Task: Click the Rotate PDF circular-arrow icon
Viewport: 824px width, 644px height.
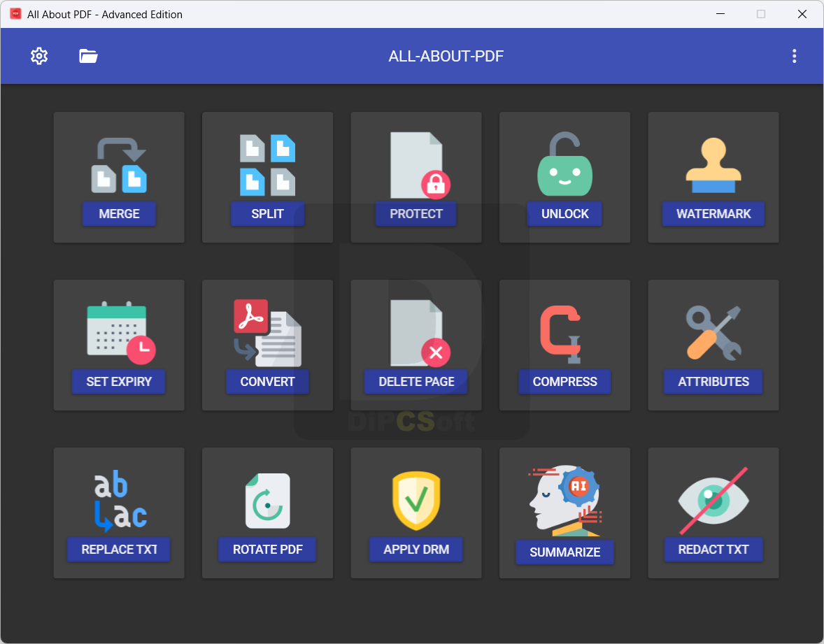Action: [267, 501]
